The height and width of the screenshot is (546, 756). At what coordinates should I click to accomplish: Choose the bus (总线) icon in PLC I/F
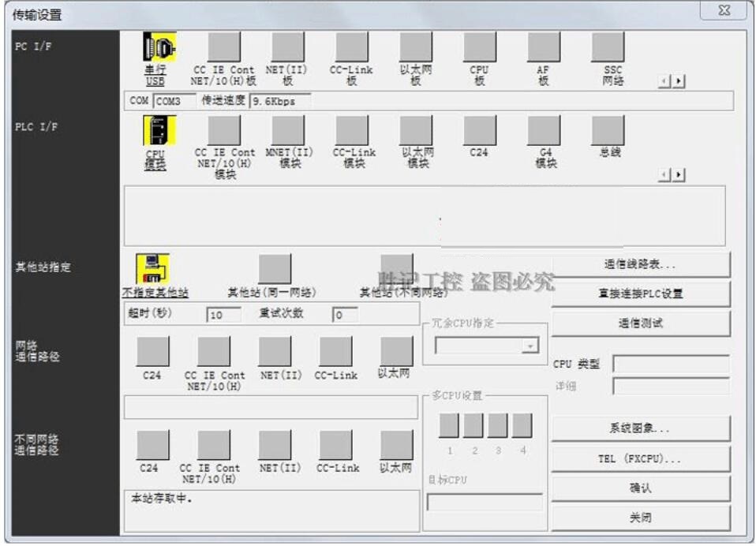click(608, 130)
